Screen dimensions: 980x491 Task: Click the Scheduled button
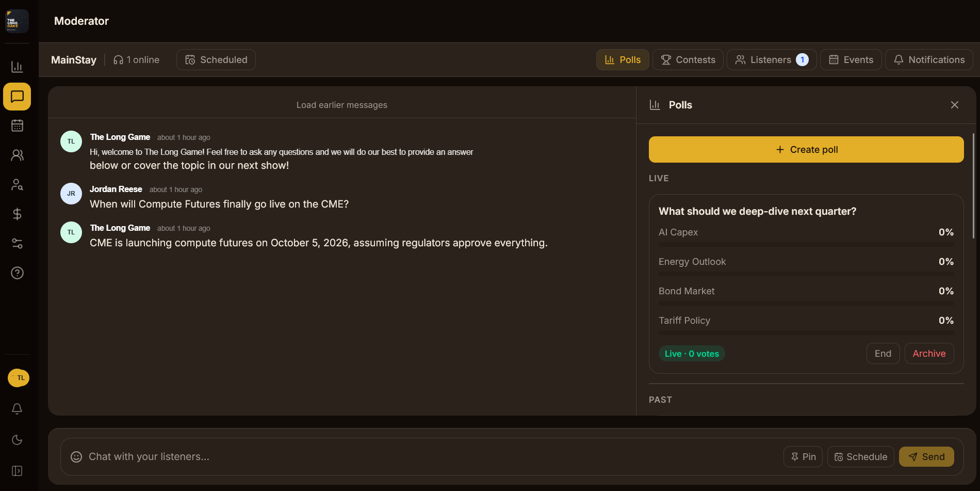(216, 60)
